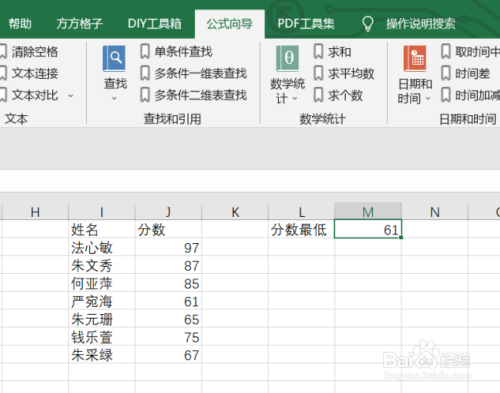
Task: Open the 查找 lookup book icon
Action: pos(114,59)
